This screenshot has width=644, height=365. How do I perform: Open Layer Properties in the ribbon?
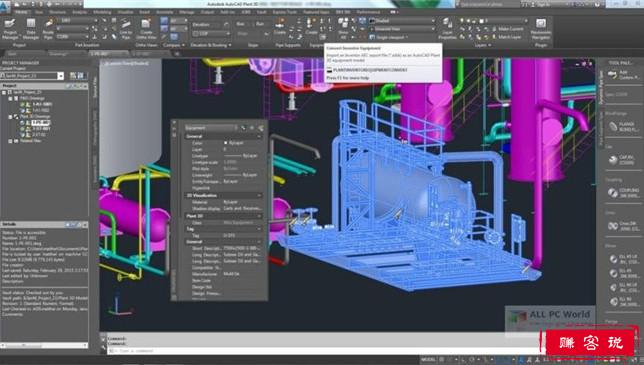447,29
